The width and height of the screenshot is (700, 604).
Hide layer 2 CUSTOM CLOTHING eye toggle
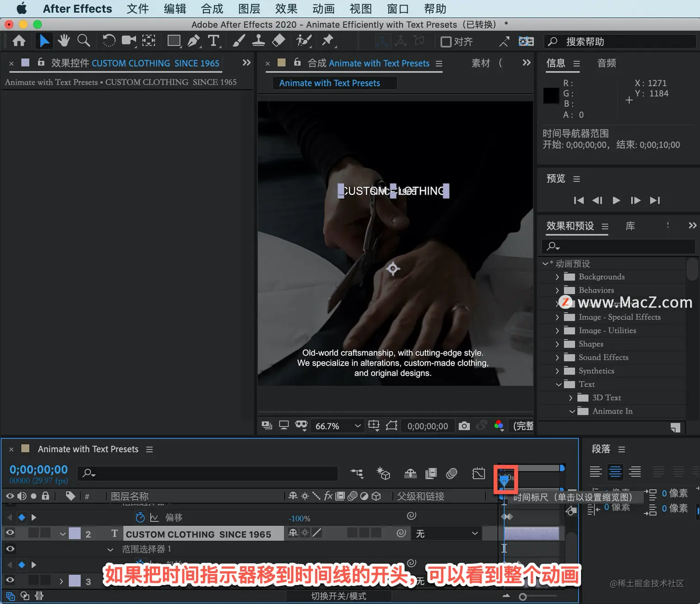(10, 533)
